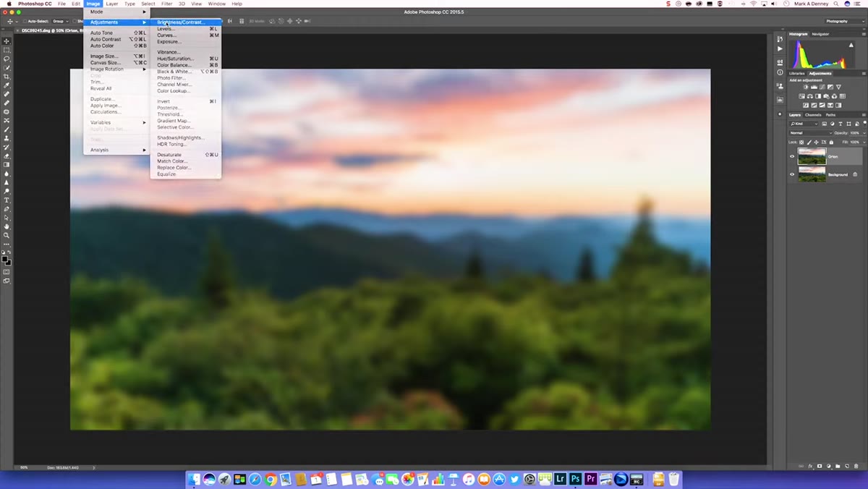868x489 pixels.
Task: Select the Zoom tool
Action: pyautogui.click(x=7, y=235)
